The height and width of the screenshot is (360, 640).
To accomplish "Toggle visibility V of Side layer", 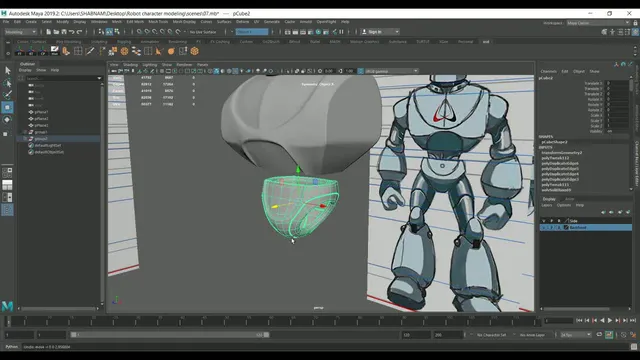I will coord(544,221).
